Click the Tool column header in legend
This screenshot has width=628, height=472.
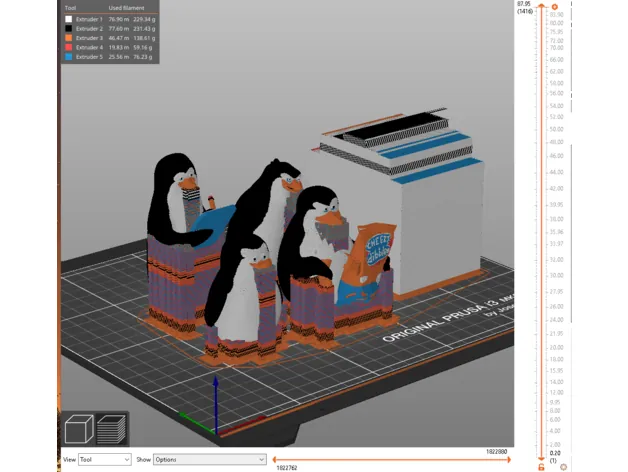click(x=70, y=8)
